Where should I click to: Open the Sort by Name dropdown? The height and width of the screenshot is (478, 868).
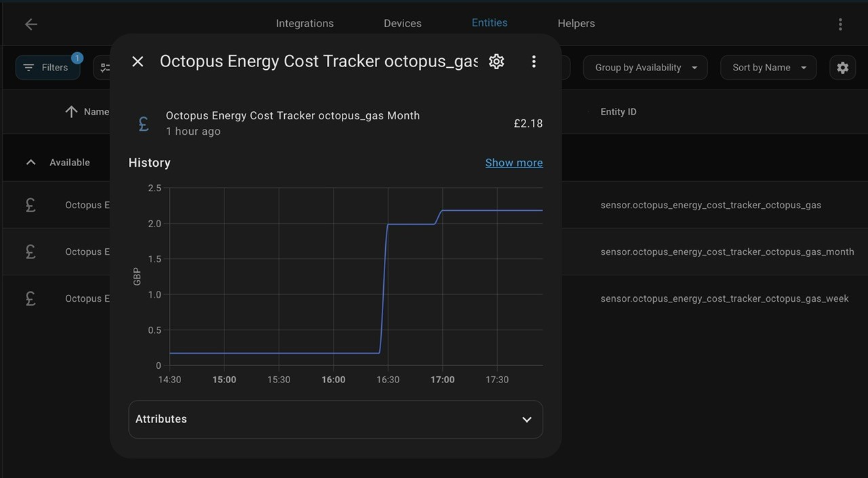point(768,68)
